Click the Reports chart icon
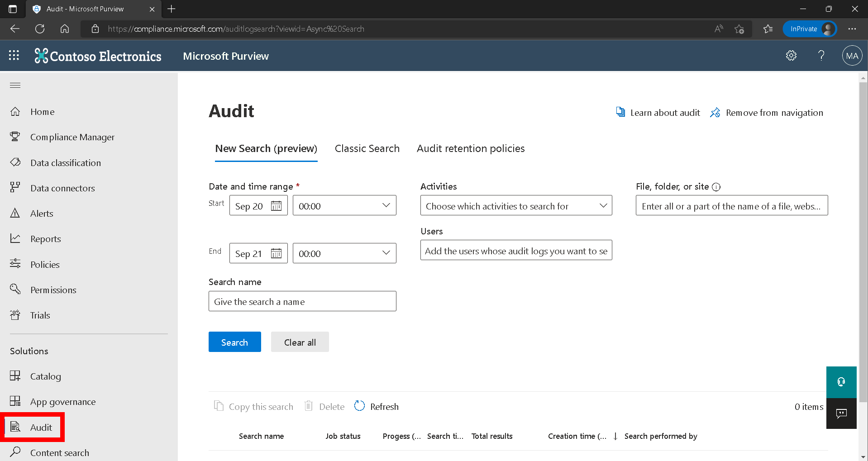The width and height of the screenshot is (868, 461). coord(15,238)
